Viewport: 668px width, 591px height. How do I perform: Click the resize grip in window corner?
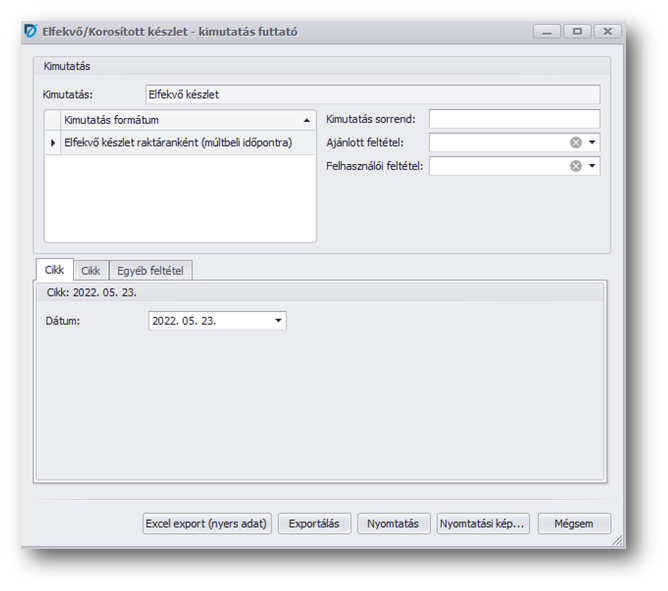click(618, 541)
